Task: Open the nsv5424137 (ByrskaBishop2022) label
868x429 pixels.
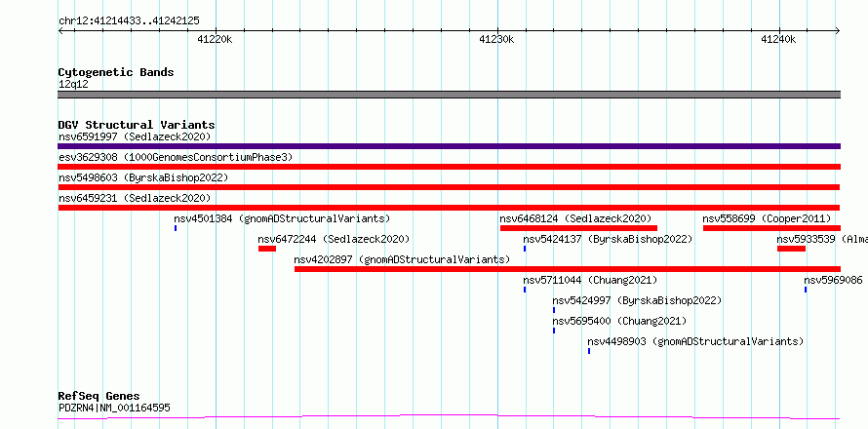Action: [608, 239]
